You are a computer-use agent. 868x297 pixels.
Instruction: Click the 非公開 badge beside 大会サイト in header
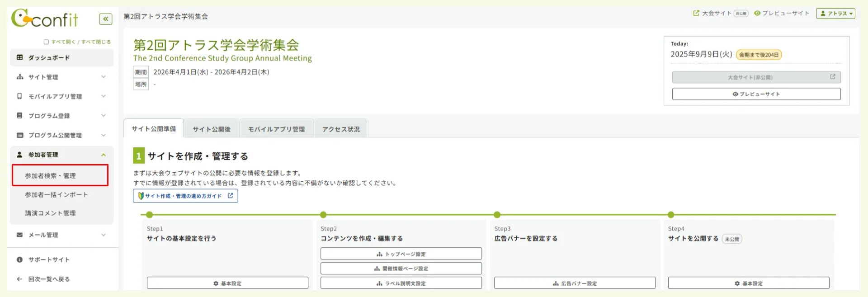[x=741, y=14]
